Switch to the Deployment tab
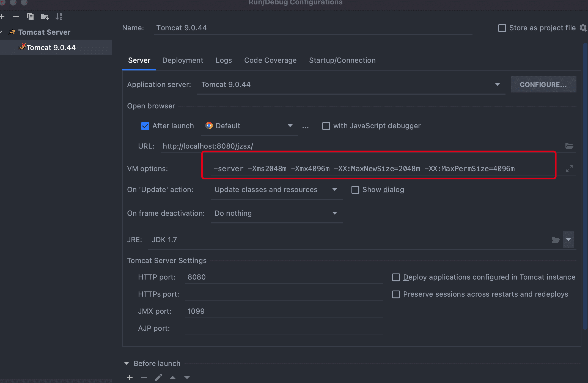Image resolution: width=588 pixels, height=383 pixels. (183, 60)
